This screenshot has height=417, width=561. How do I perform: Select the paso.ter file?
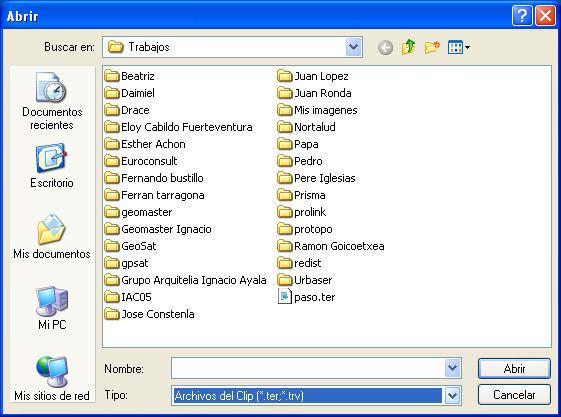[x=307, y=297]
